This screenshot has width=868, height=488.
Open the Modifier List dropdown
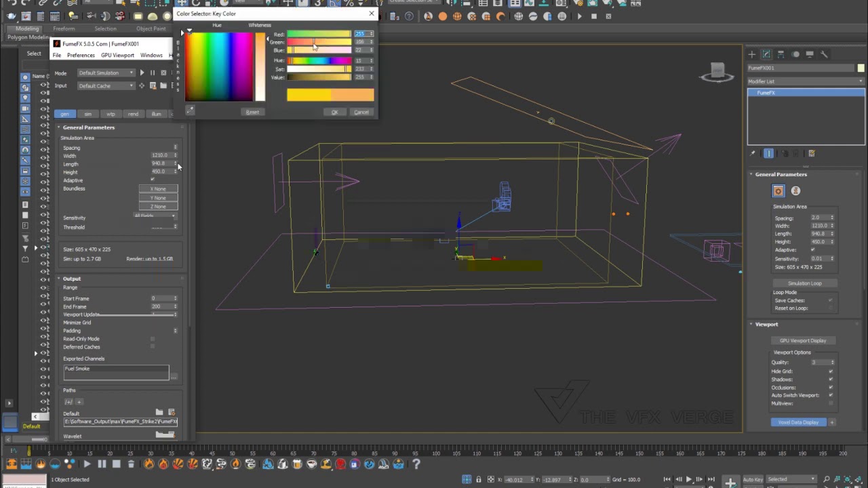[806, 81]
